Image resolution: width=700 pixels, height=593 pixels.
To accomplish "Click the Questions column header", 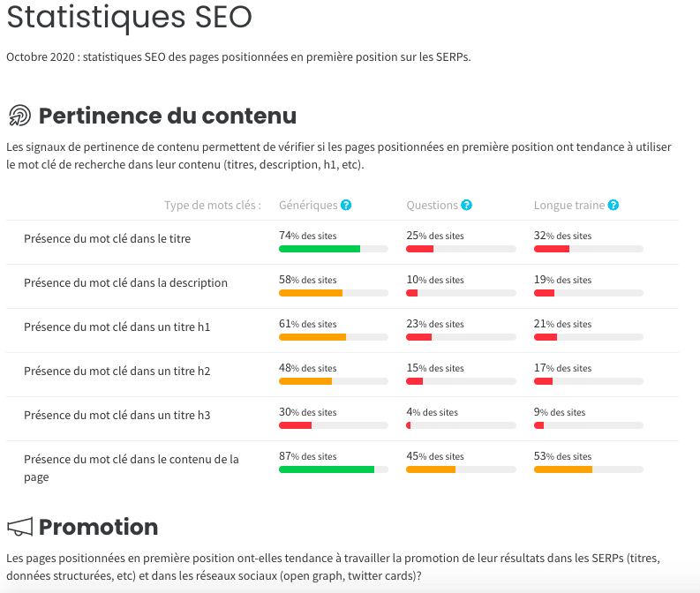I will 432,206.
